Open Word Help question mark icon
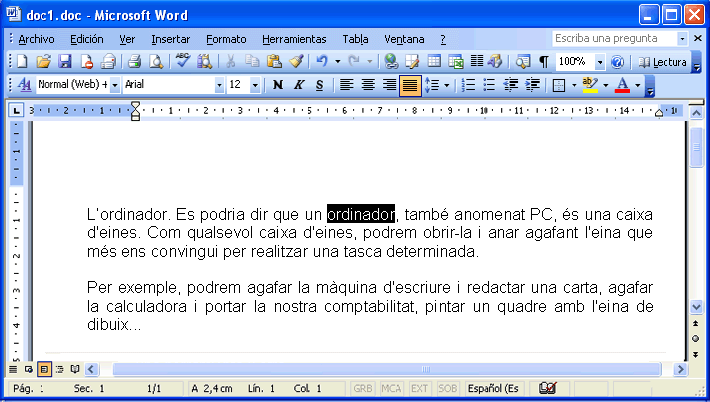The width and height of the screenshot is (710, 402). [x=617, y=62]
